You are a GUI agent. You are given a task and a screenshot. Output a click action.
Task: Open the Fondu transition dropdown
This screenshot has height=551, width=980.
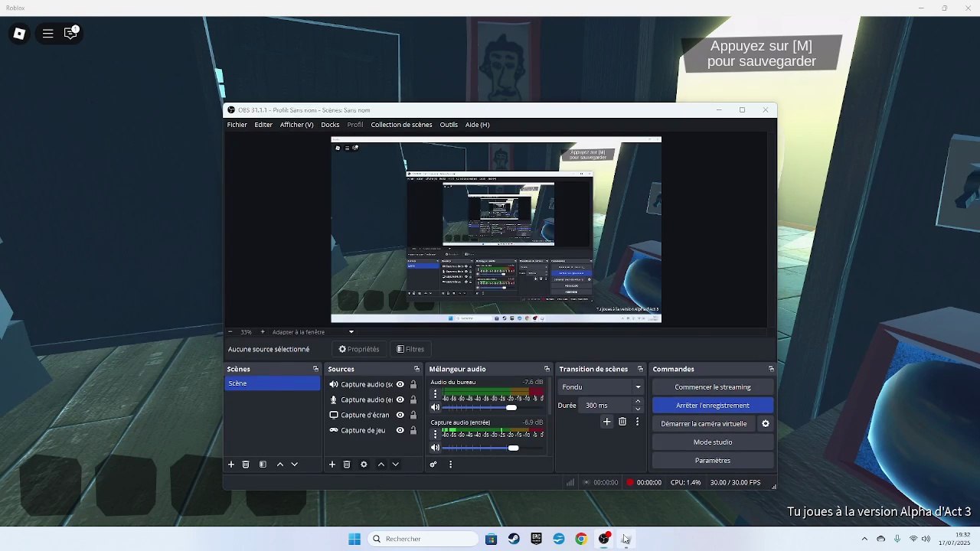tap(601, 386)
